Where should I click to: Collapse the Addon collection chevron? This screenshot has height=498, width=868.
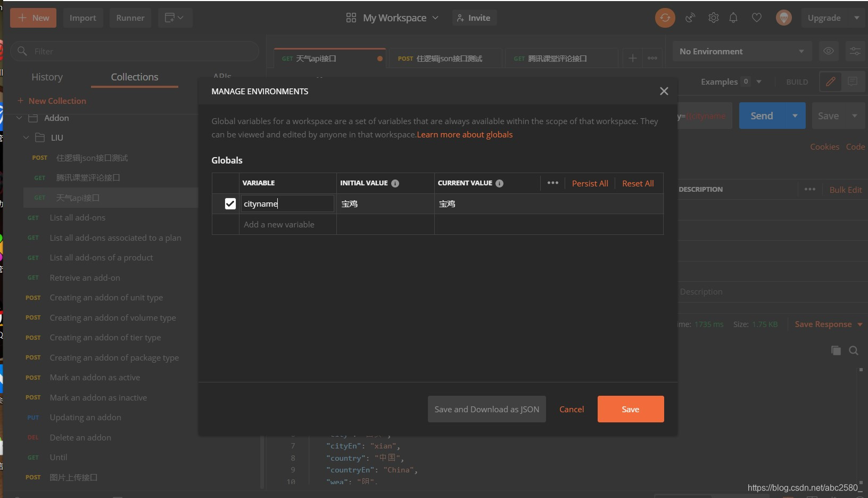point(19,118)
